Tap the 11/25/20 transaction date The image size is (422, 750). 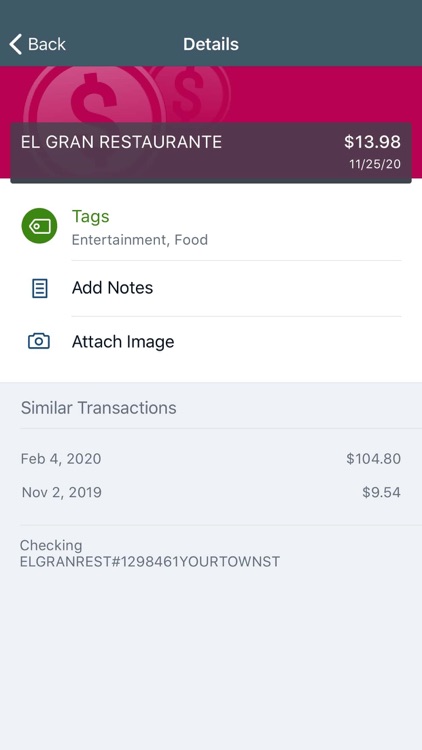(x=375, y=164)
